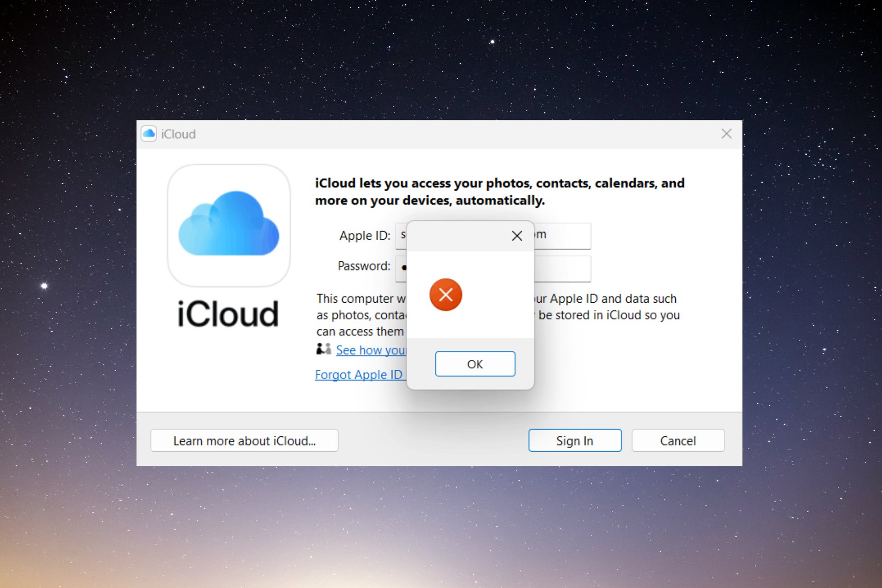Click OK in the error dialog
The height and width of the screenshot is (588, 882).
[475, 364]
